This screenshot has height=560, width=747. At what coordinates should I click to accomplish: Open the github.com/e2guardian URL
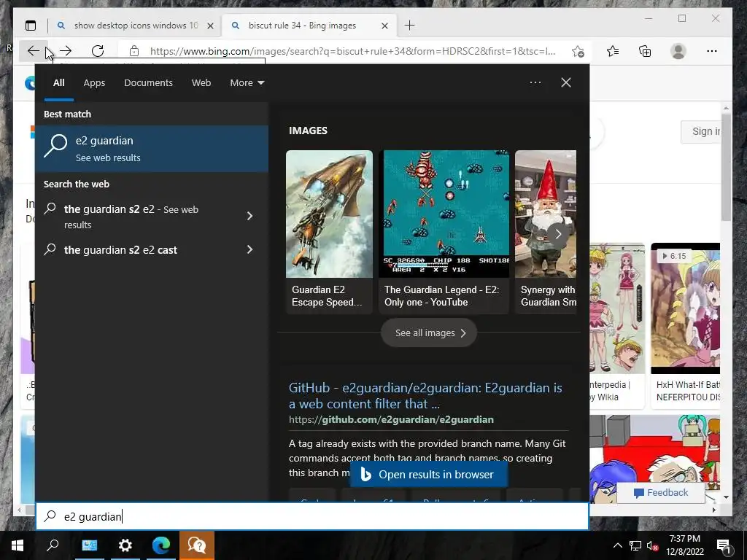coord(391,419)
